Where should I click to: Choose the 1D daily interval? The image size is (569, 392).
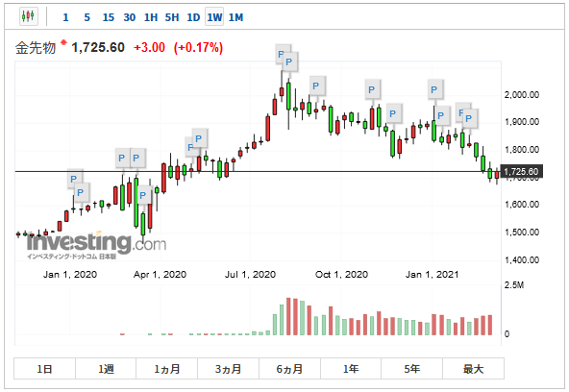[x=193, y=17]
